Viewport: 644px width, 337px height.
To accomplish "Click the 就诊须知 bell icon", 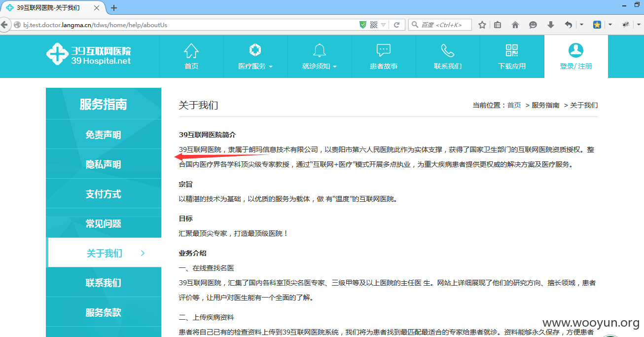I will click(x=320, y=50).
